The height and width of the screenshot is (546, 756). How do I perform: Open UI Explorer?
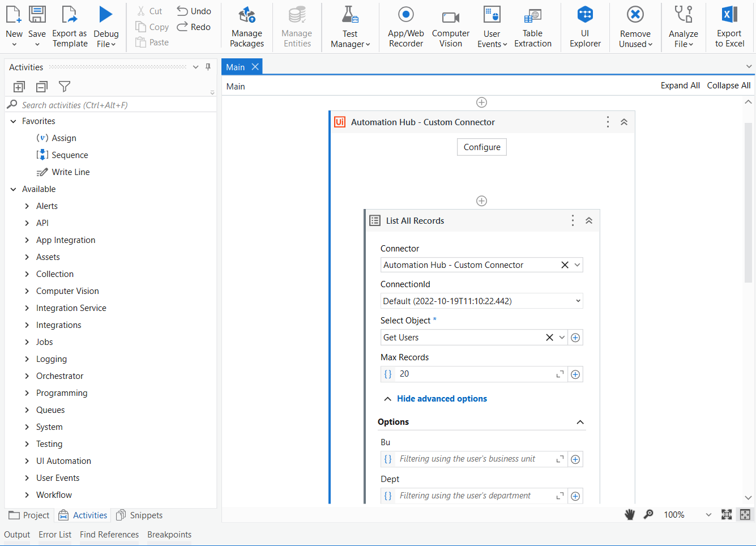click(585, 27)
